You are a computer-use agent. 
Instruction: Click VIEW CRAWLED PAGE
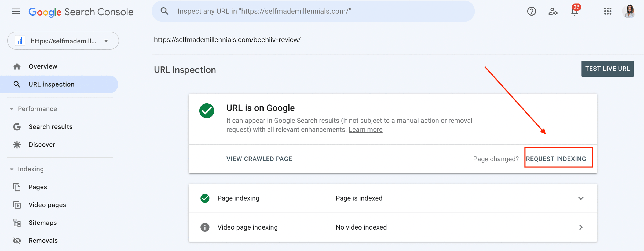pos(259,159)
